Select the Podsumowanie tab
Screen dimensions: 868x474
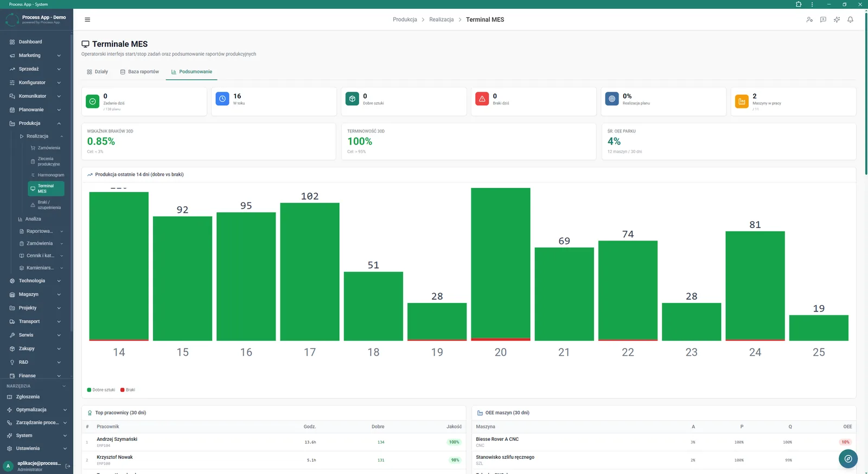point(192,72)
